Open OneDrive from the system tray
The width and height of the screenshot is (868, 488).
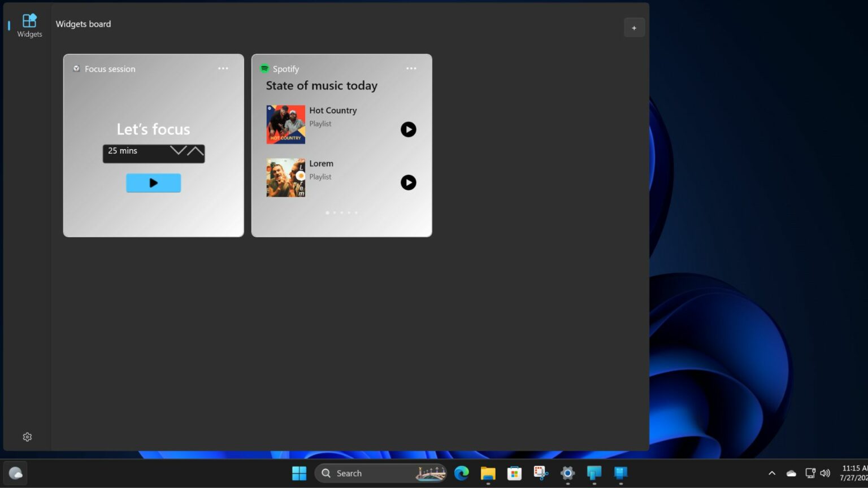(791, 473)
